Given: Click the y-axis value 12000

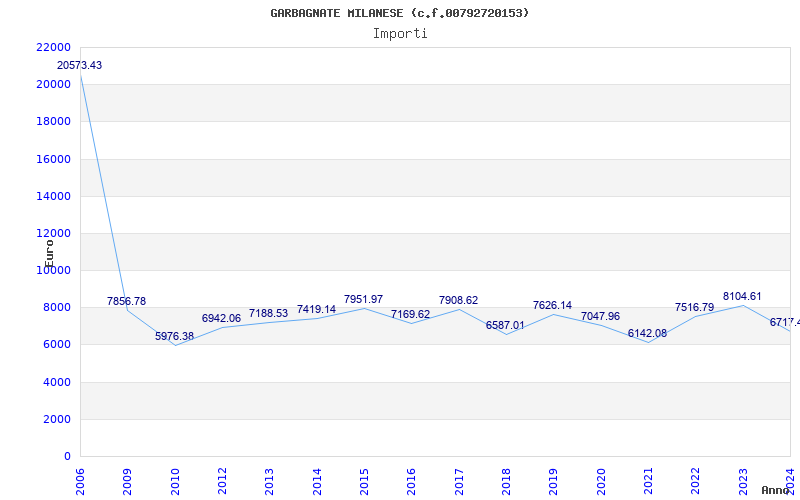Looking at the screenshot, I should (x=53, y=234).
